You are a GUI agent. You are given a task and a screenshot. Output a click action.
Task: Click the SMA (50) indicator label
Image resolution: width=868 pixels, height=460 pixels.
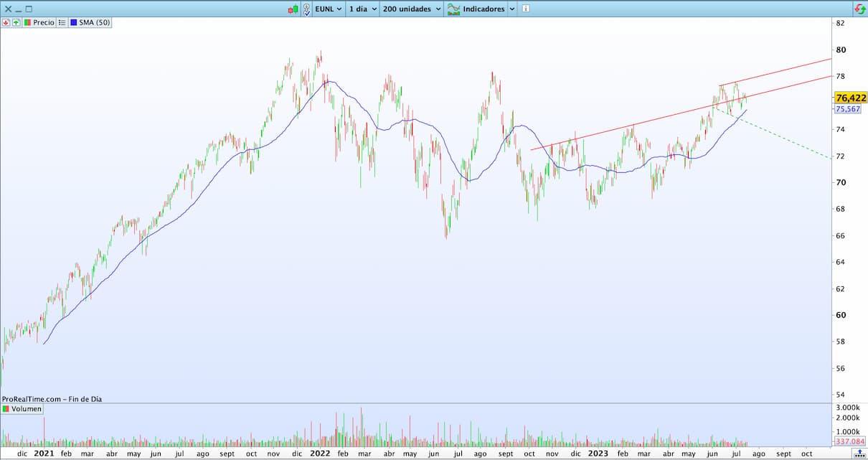93,22
